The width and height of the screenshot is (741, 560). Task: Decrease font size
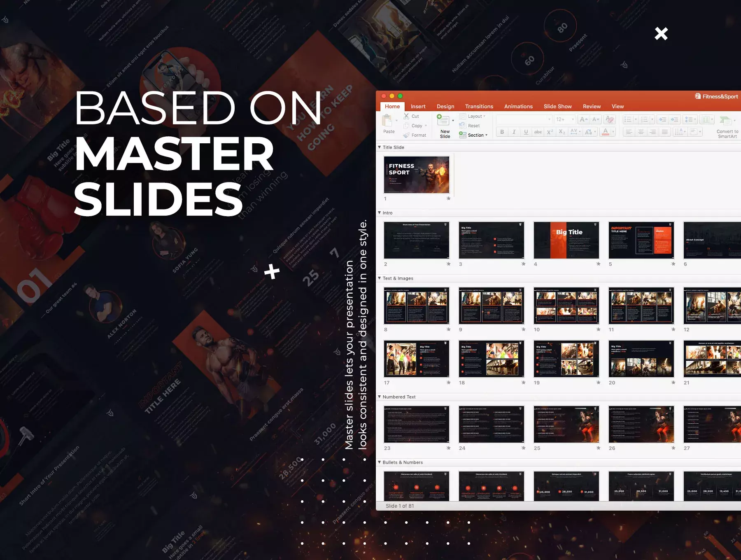596,119
